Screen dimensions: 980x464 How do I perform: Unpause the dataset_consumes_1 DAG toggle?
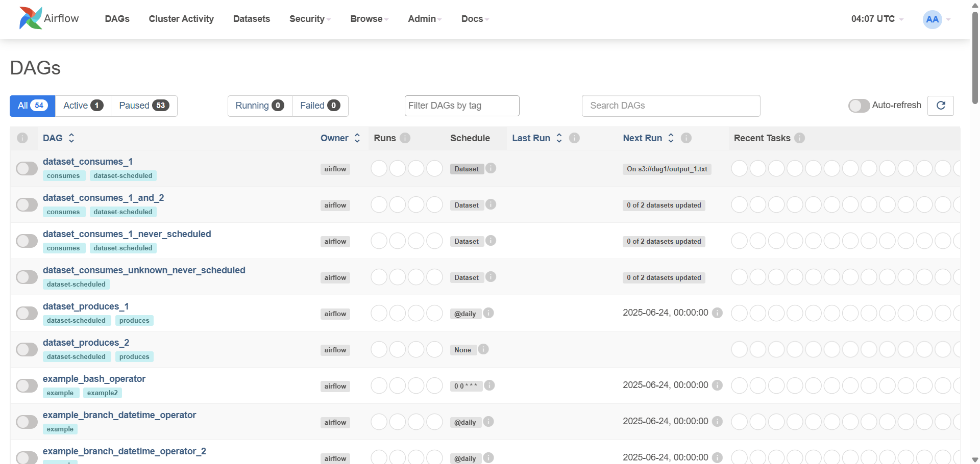(x=27, y=168)
